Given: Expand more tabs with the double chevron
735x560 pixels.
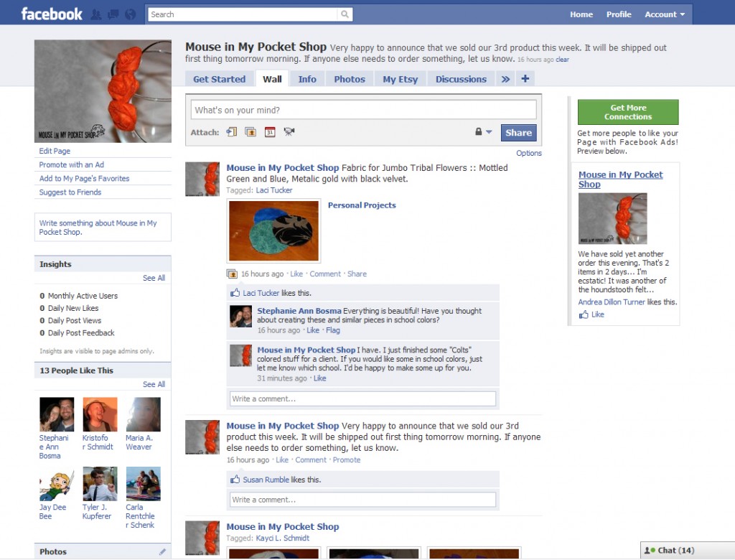Looking at the screenshot, I should pyautogui.click(x=505, y=79).
